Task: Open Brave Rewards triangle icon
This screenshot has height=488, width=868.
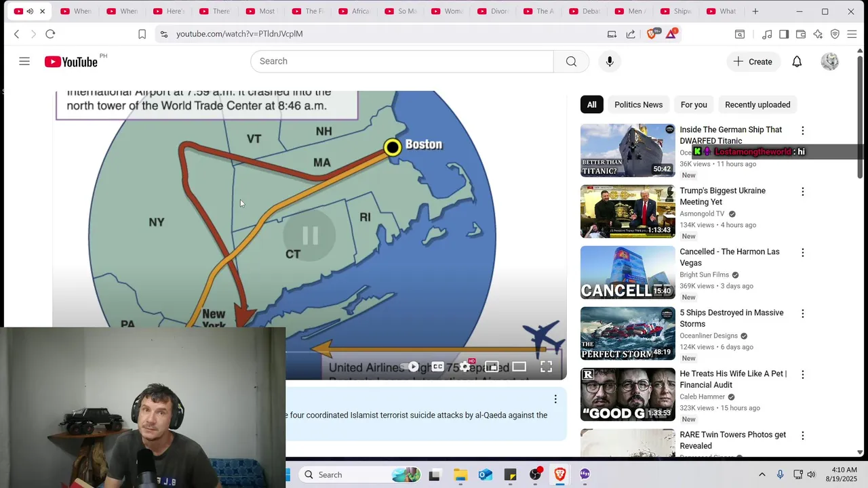Action: pyautogui.click(x=671, y=34)
